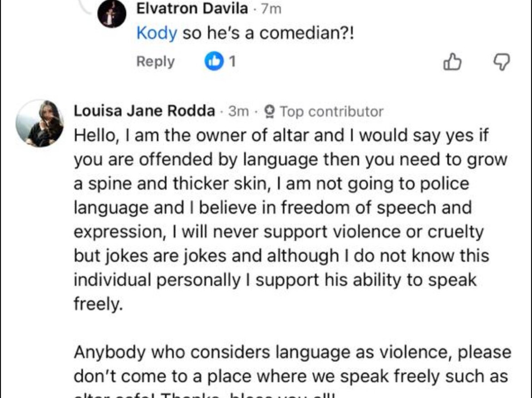The width and height of the screenshot is (532, 398).
Task: Click the Top contributor badge icon
Action: pos(269,112)
